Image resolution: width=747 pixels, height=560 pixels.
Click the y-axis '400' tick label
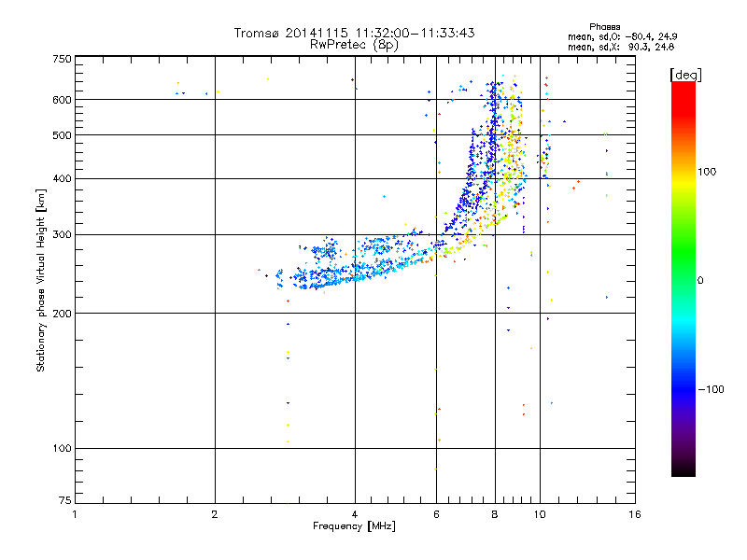tap(62, 178)
